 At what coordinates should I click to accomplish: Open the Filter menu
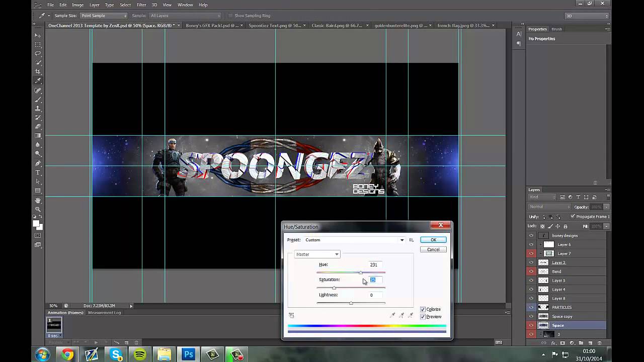[x=141, y=5]
